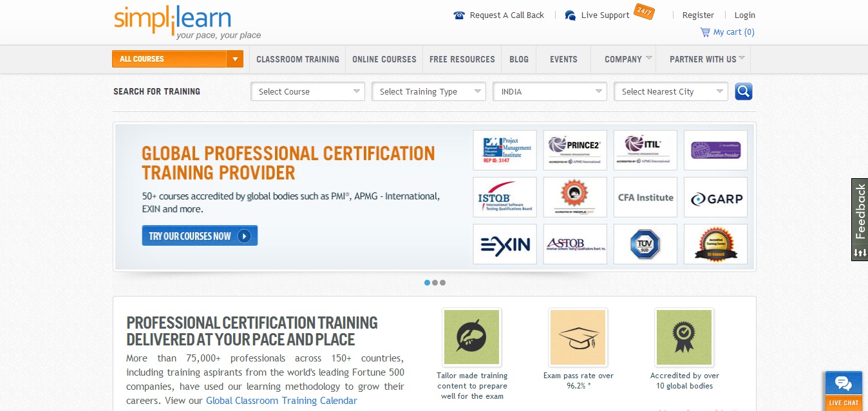Viewport: 868px width, 411px height.
Task: Open the ISTQB logo tile
Action: (505, 197)
